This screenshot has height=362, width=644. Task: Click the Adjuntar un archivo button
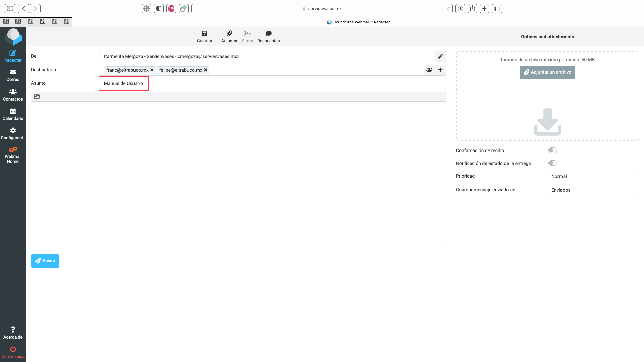pyautogui.click(x=547, y=72)
